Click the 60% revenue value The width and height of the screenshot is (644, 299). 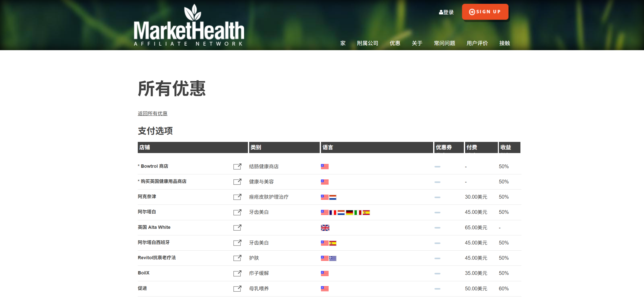[x=504, y=289]
